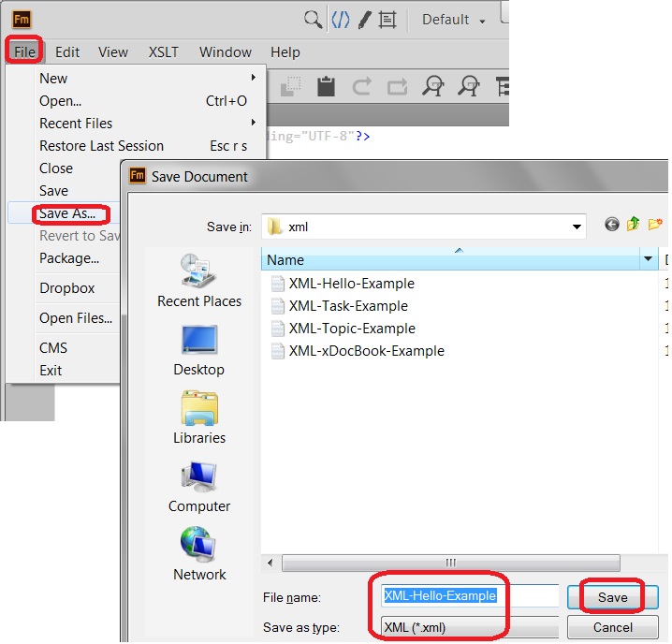This screenshot has height=644, width=672.
Task: Click the search magnifier icon in top bar
Action: [x=313, y=20]
